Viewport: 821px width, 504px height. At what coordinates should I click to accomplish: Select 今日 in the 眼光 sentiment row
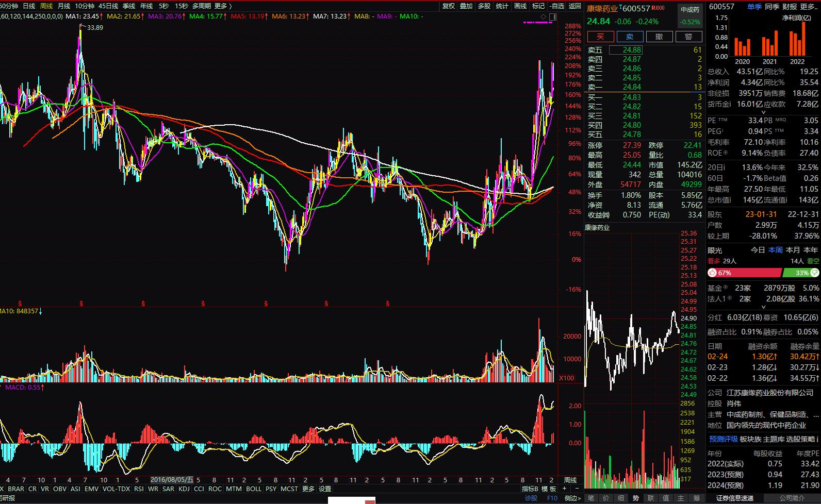pyautogui.click(x=758, y=250)
